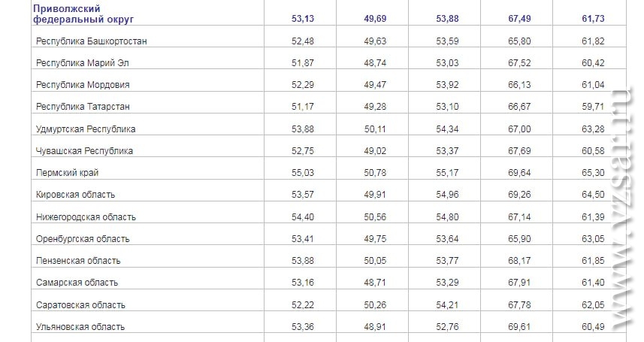644x342 pixels.
Task: Select Удмуртская Республика in the table
Action: point(86,129)
